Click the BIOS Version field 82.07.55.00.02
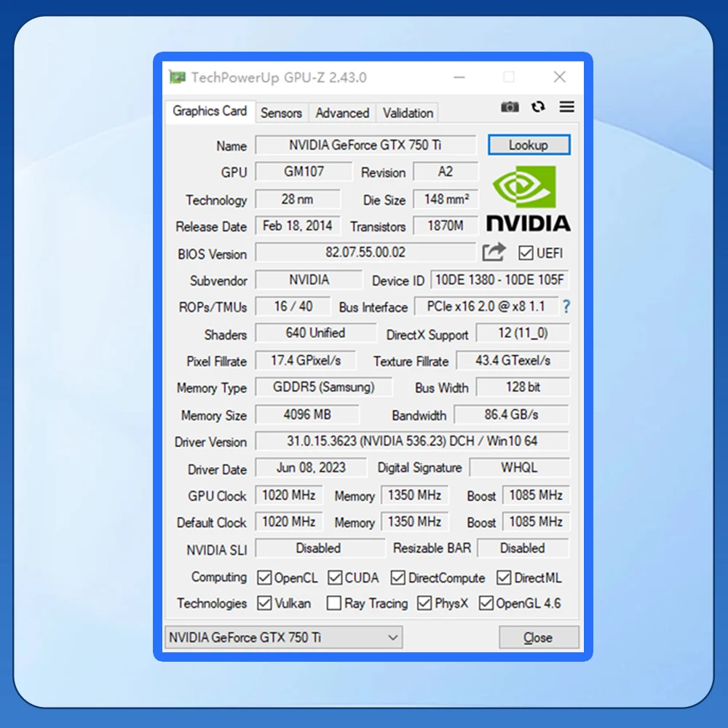 365,252
